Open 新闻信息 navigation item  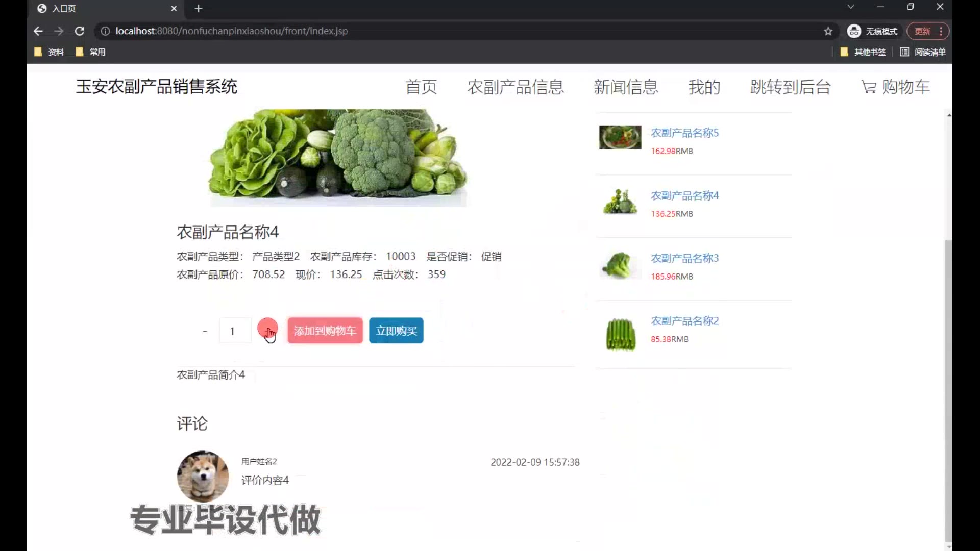tap(626, 87)
